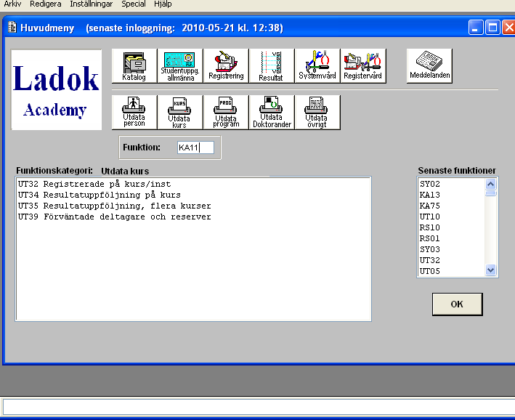
Task: Click the Ladok Academy logo
Action: [57, 89]
